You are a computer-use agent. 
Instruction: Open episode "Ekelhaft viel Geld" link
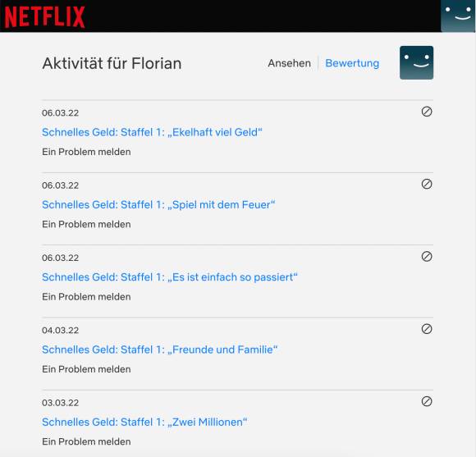(x=152, y=132)
